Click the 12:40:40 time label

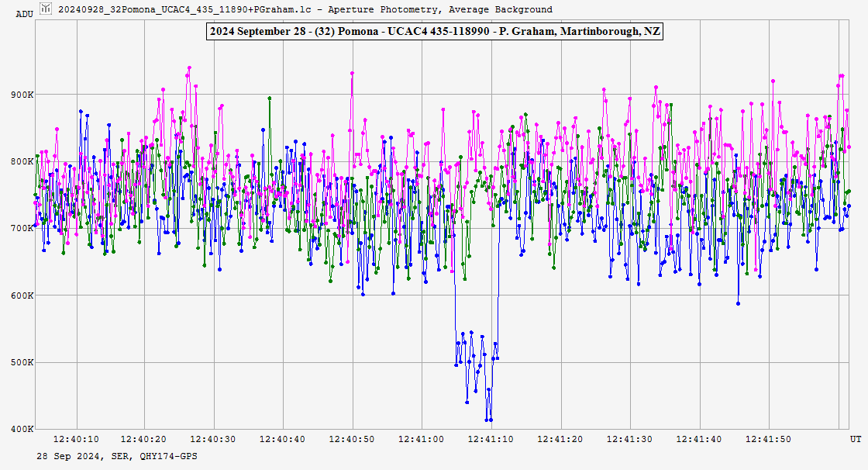pos(282,439)
